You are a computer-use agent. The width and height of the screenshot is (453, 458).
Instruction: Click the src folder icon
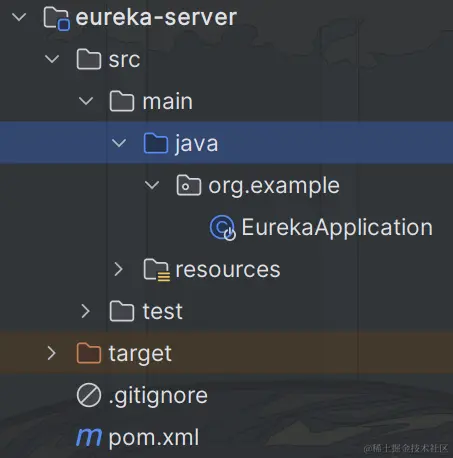[89, 59]
